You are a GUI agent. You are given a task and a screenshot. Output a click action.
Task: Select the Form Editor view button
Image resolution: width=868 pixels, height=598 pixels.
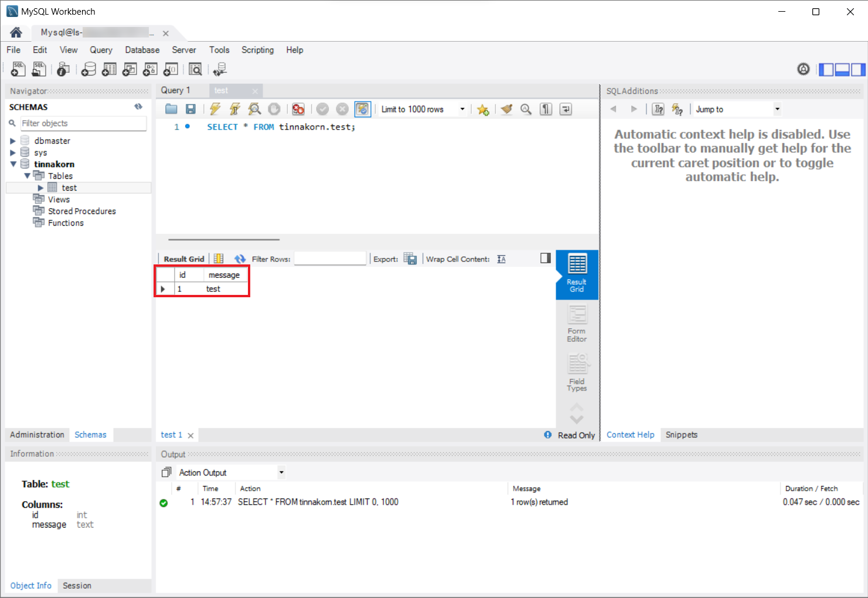click(x=577, y=324)
